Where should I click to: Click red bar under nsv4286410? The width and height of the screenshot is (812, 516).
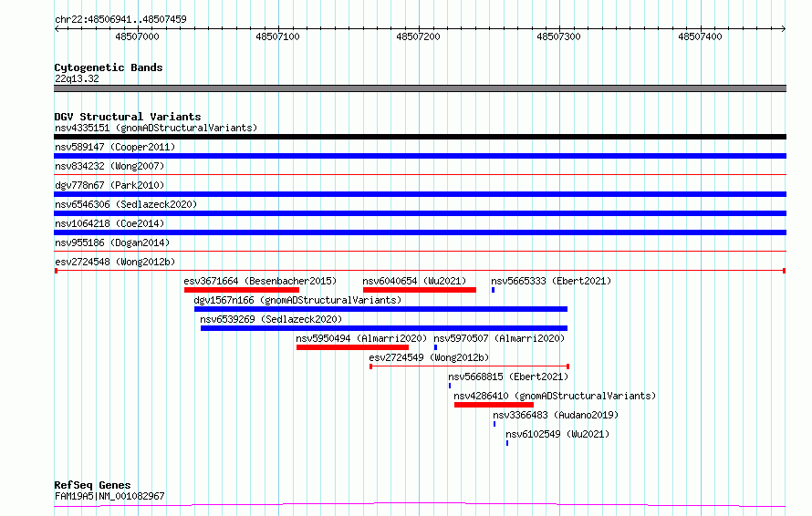click(x=494, y=405)
